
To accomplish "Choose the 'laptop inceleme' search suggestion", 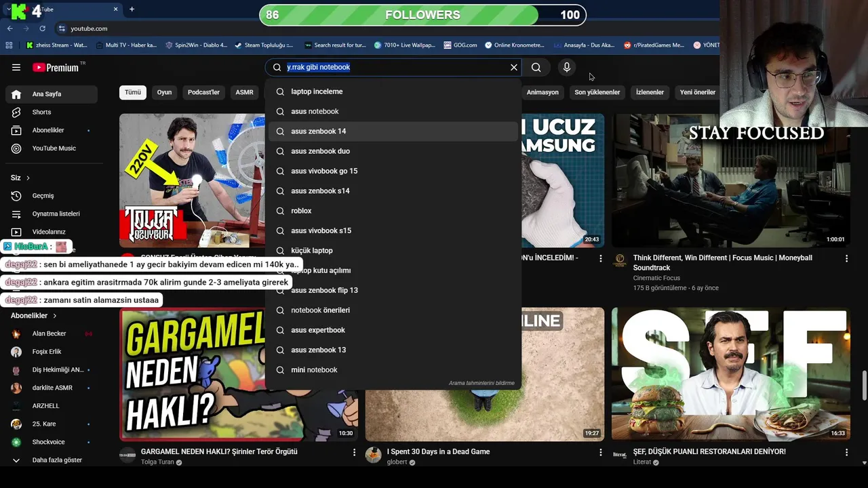I will point(393,91).
